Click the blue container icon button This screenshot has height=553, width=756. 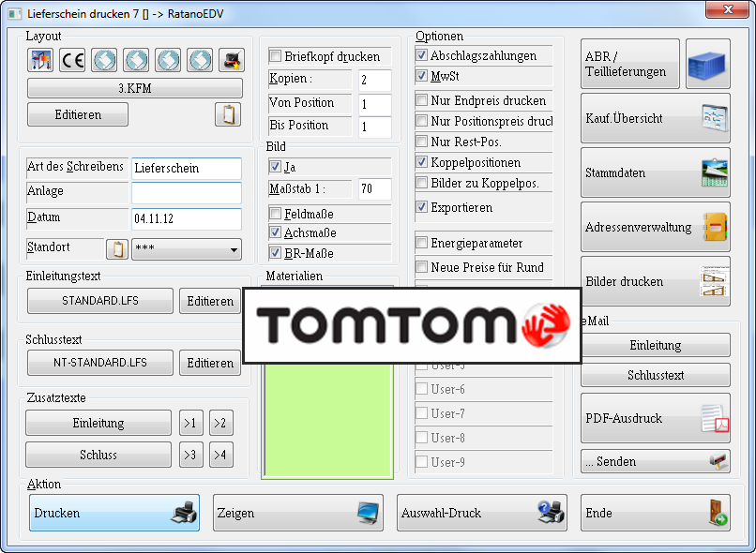coord(708,64)
